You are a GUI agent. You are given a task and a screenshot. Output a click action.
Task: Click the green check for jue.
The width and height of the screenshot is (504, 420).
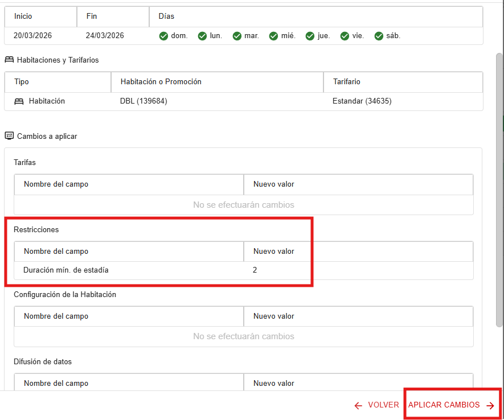tap(310, 36)
